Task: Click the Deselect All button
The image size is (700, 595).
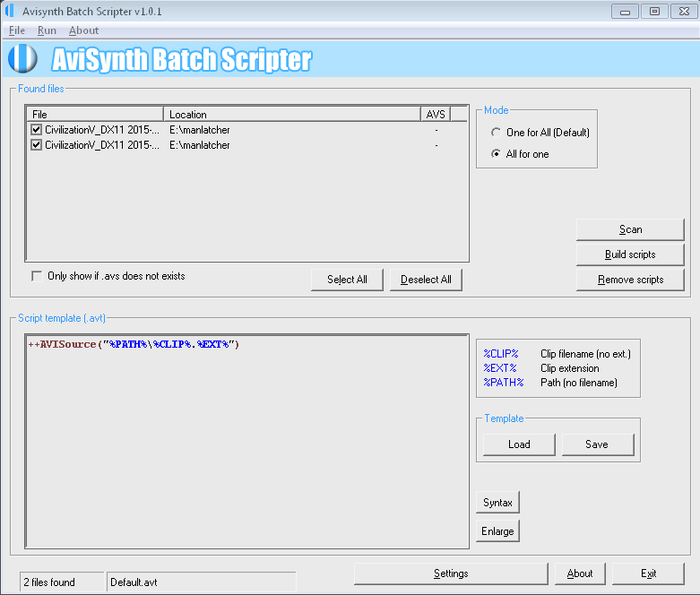Action: 426,280
